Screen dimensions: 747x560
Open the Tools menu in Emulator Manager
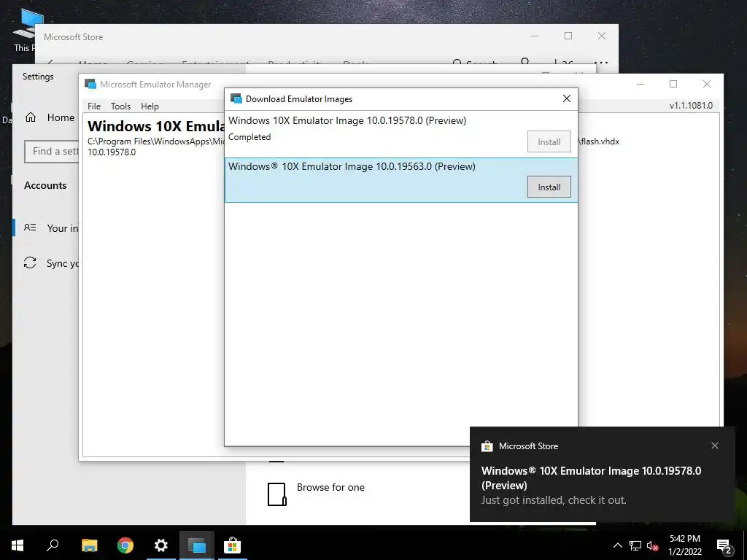click(x=120, y=106)
